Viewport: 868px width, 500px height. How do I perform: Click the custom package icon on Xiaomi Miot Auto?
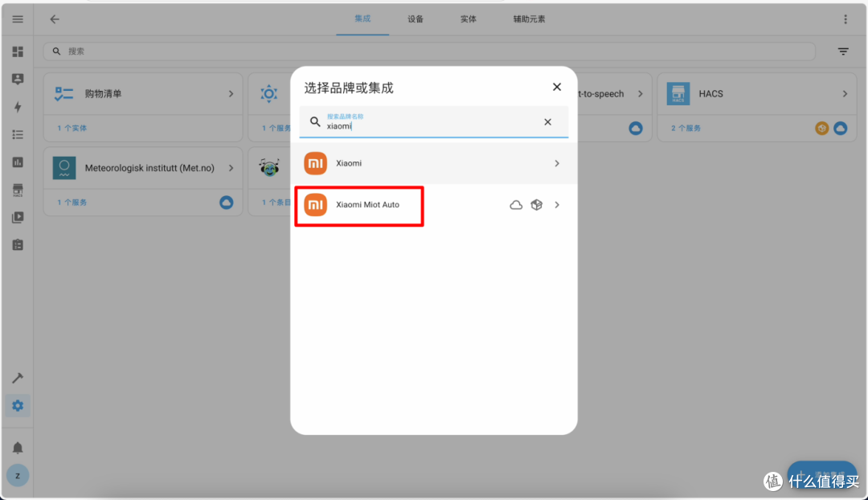tap(536, 205)
